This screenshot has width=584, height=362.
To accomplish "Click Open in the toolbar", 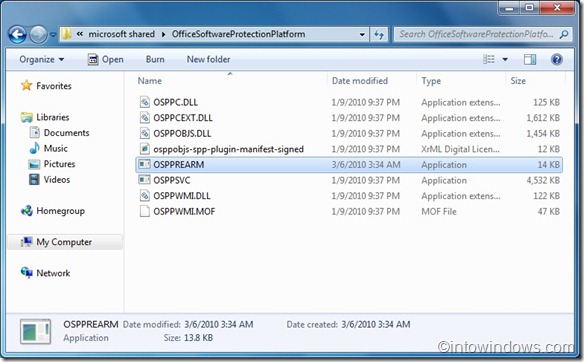I will [105, 60].
